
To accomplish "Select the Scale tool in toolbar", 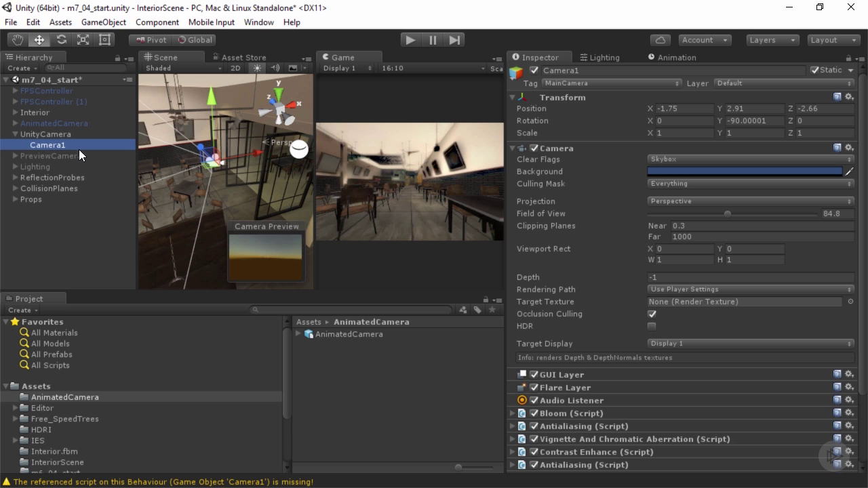I will [x=83, y=40].
